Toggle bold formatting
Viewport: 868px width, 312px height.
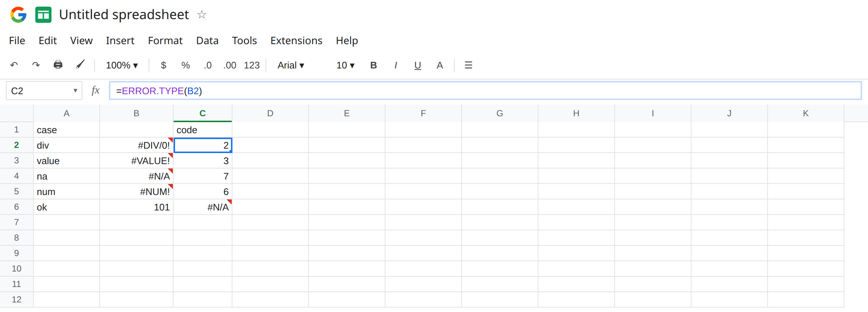tap(373, 65)
